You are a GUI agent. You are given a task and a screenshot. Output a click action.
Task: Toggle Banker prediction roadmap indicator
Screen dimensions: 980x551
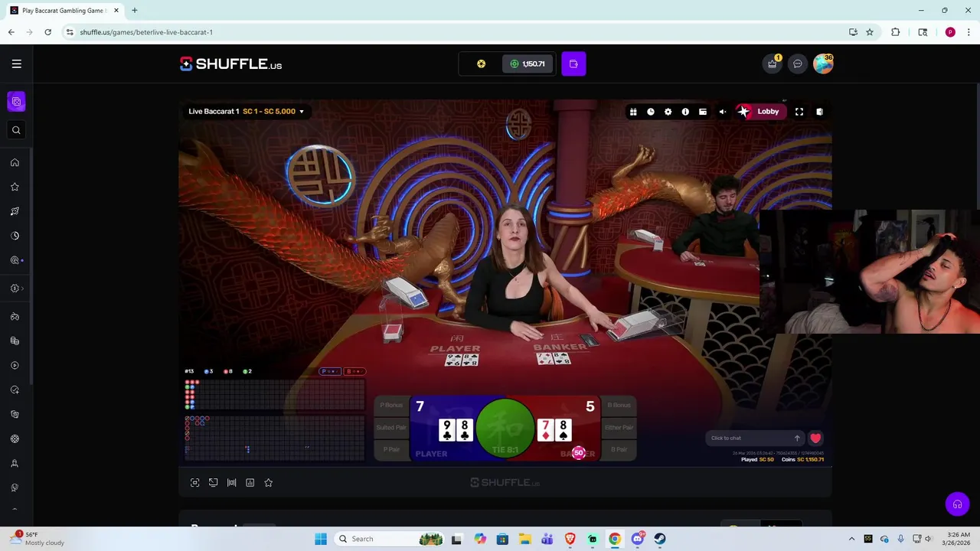pyautogui.click(x=354, y=372)
